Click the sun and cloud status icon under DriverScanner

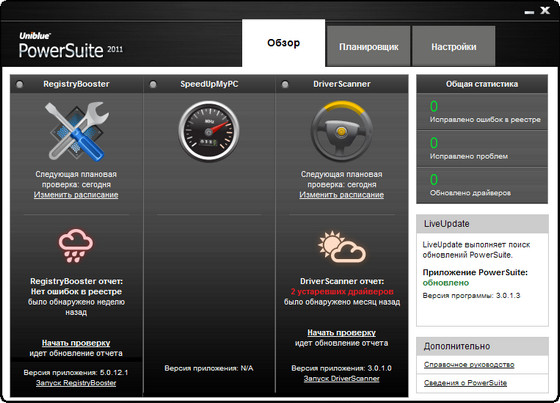point(342,247)
